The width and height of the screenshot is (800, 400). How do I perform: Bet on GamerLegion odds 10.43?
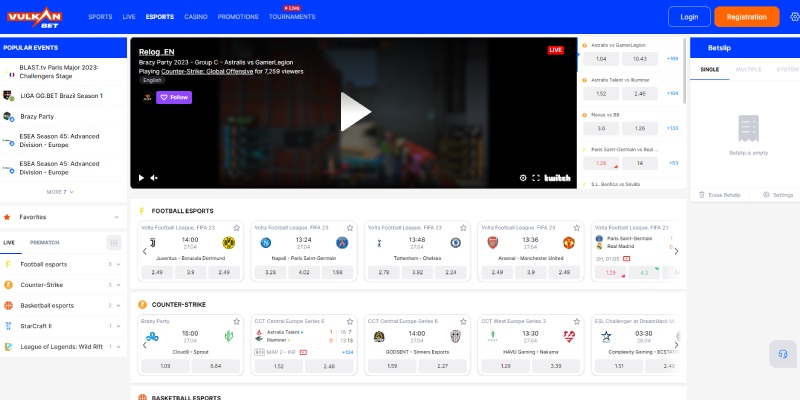click(x=640, y=59)
